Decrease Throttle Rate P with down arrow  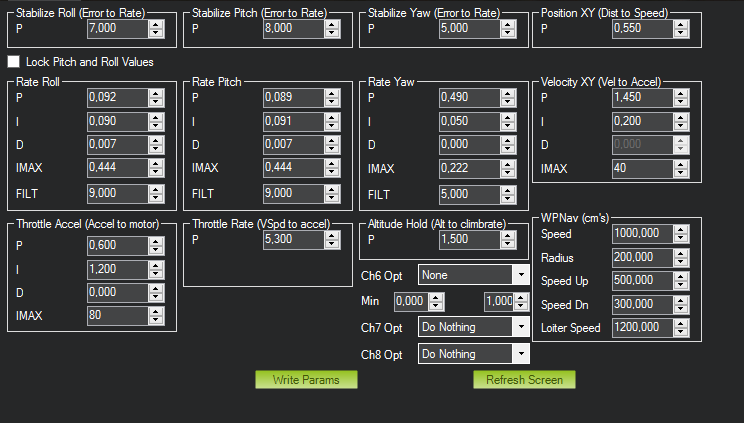pos(332,244)
